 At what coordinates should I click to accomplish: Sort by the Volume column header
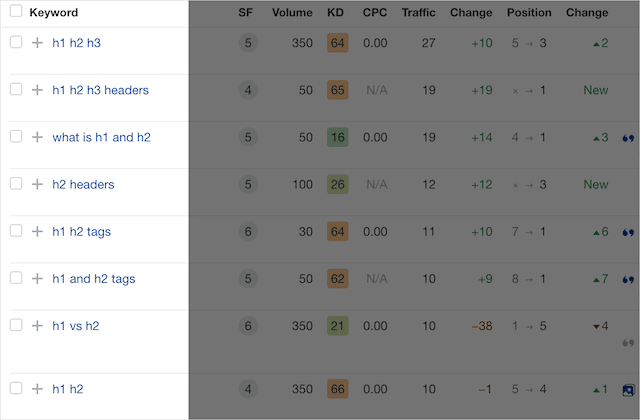coord(292,13)
